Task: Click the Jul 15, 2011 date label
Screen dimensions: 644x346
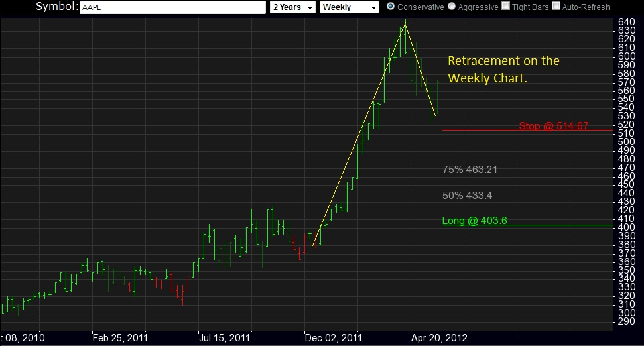Action: 224,338
